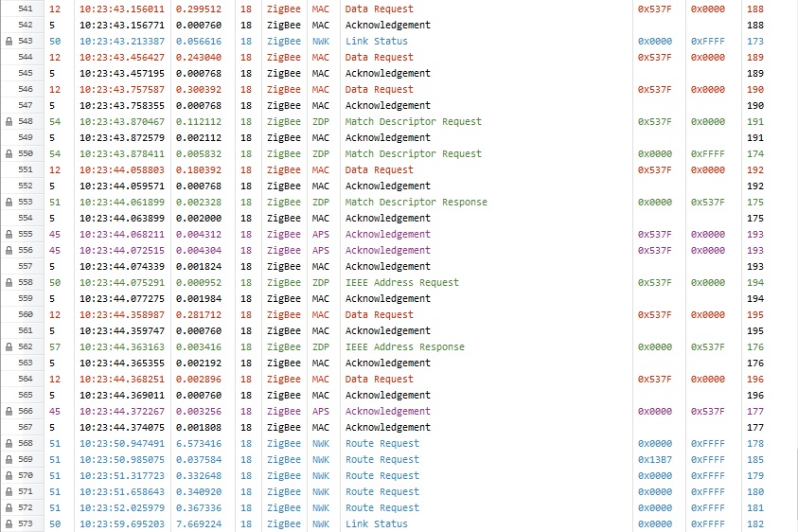Click the lock icon on packet 572

pyautogui.click(x=9, y=508)
